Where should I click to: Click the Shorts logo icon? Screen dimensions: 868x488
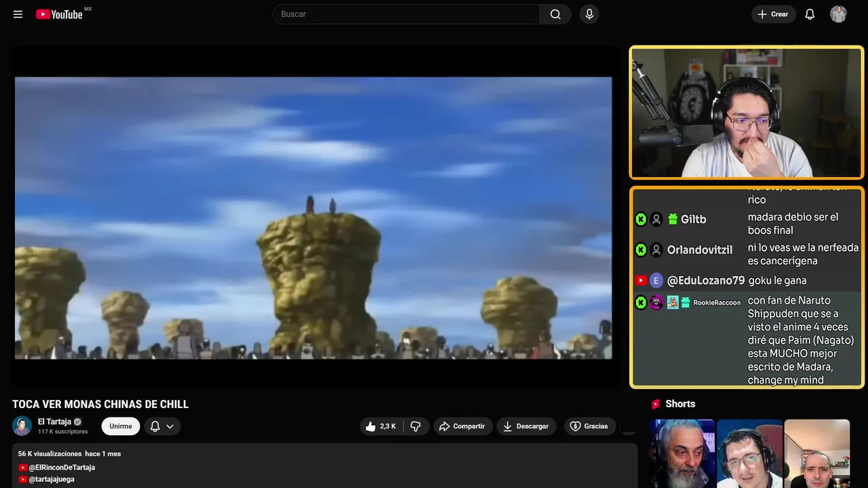pos(656,404)
